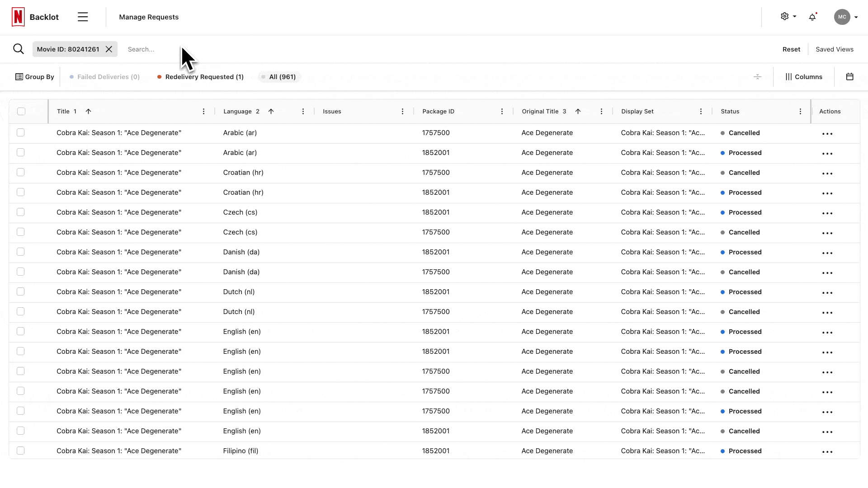The image size is (868, 488).
Task: Open the Title column's options menu
Action: click(203, 111)
